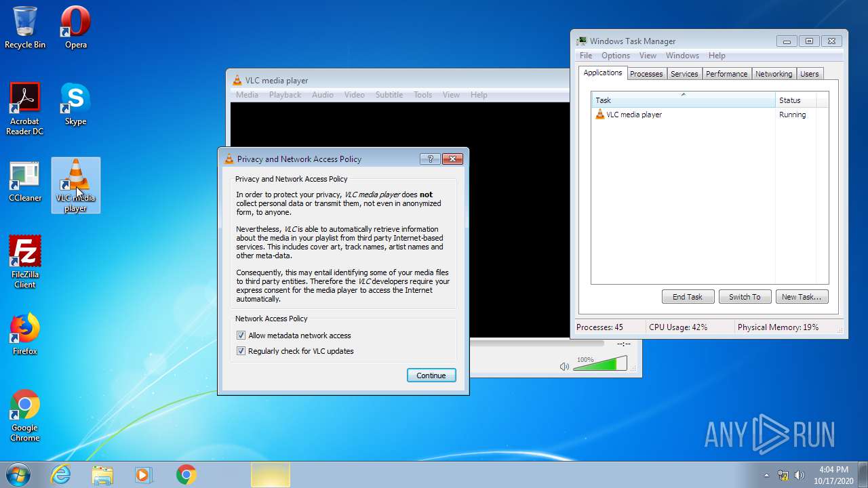868x488 pixels.
Task: Minimize the Windows Task Manager window
Action: [x=787, y=41]
